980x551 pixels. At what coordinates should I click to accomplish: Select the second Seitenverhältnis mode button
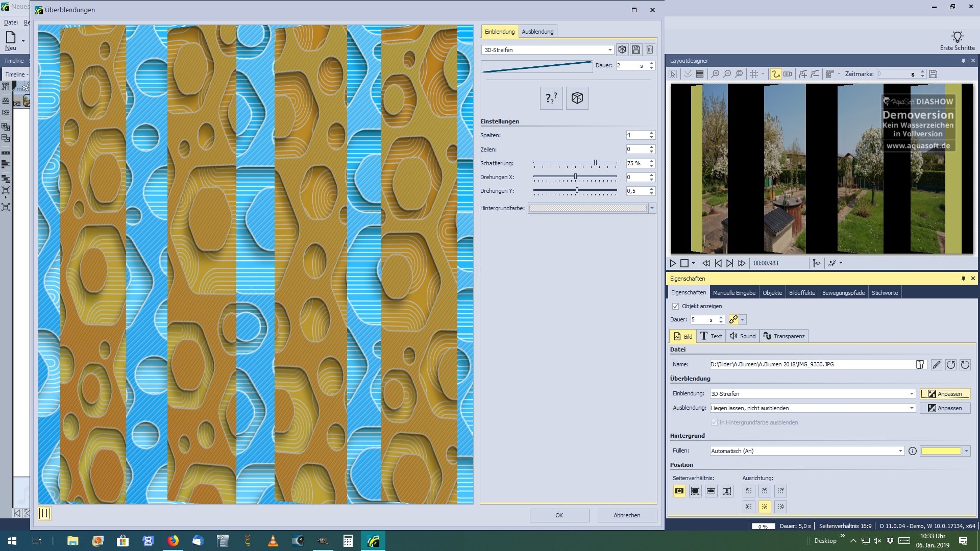coord(695,491)
